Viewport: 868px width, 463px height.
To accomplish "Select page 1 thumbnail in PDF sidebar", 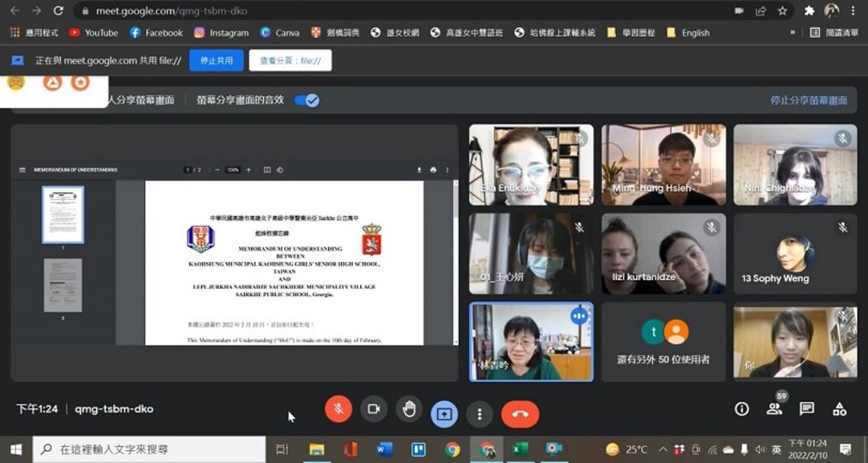I will tap(63, 215).
